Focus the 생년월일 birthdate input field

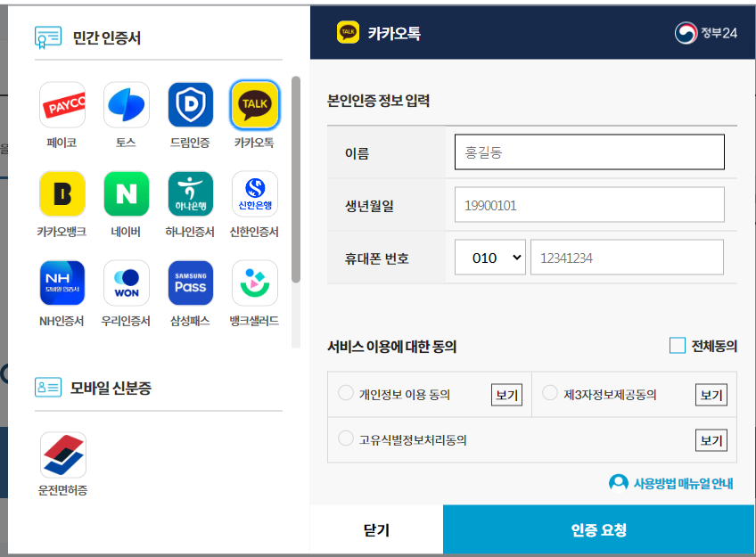coord(589,205)
